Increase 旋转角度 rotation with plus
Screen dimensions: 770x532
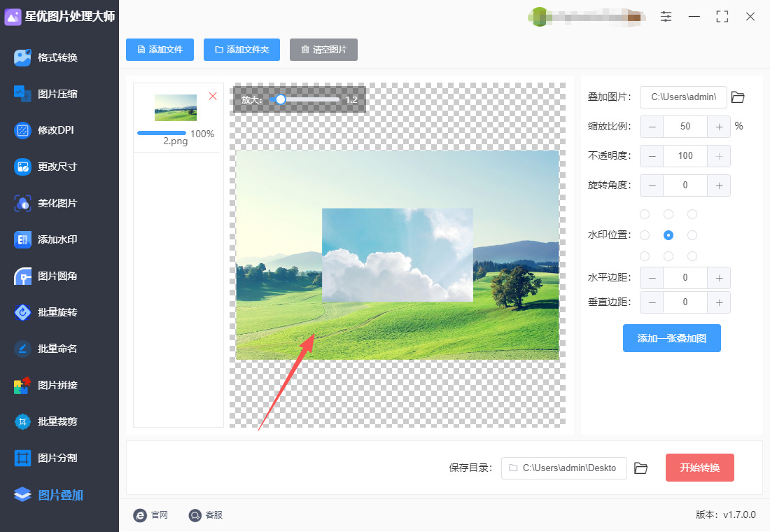click(719, 185)
